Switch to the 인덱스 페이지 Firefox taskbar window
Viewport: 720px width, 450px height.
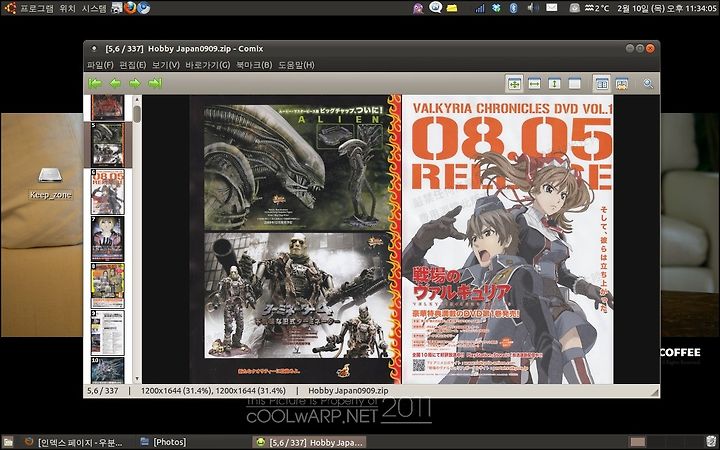tap(74, 442)
